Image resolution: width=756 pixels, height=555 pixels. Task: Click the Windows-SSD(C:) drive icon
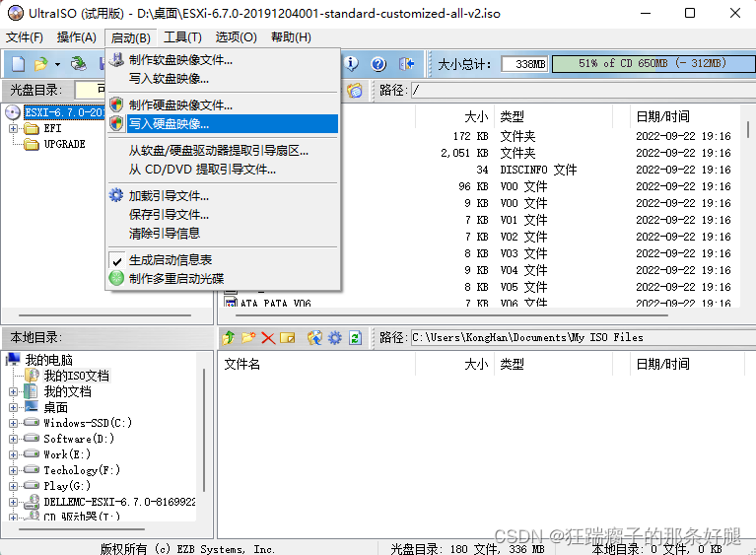pos(32,422)
